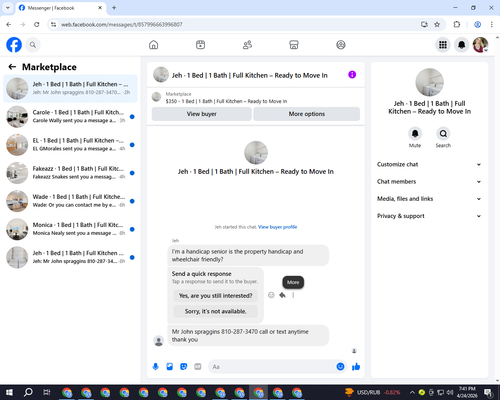Send a thumbs-up like
Viewport: 500px width, 400px height.
(x=356, y=367)
